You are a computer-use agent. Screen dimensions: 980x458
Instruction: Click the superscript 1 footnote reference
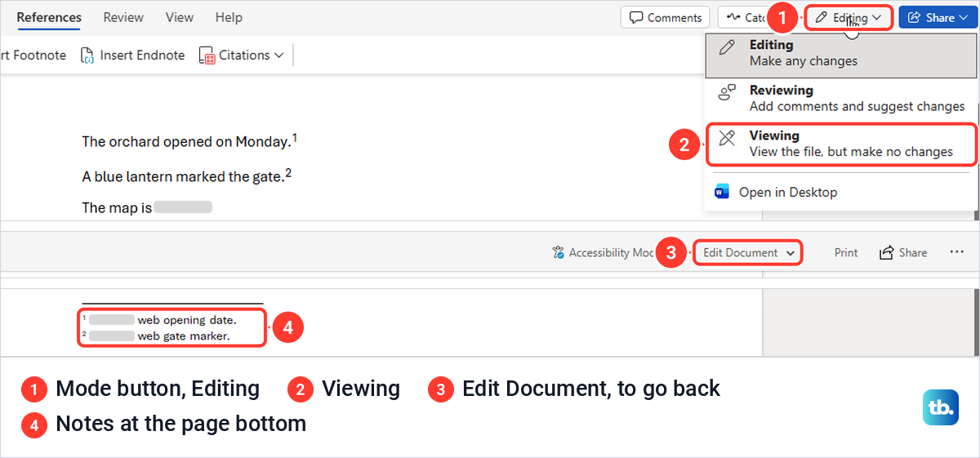click(x=295, y=138)
